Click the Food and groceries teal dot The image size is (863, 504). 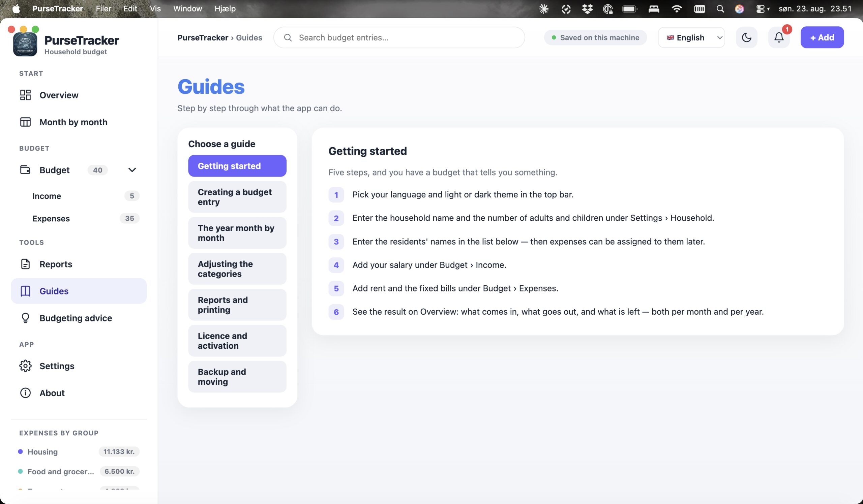(20, 471)
